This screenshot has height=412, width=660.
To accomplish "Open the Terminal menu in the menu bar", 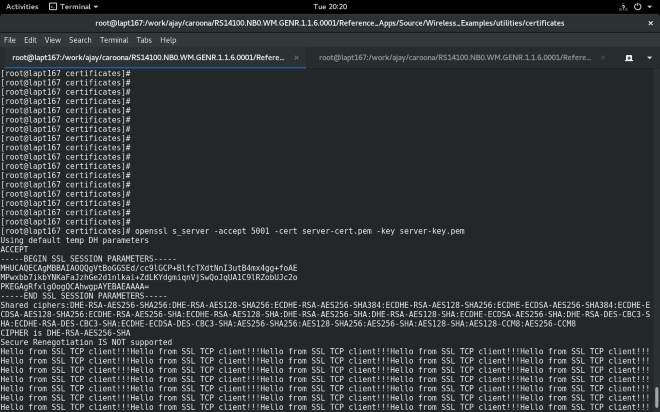I will click(114, 40).
